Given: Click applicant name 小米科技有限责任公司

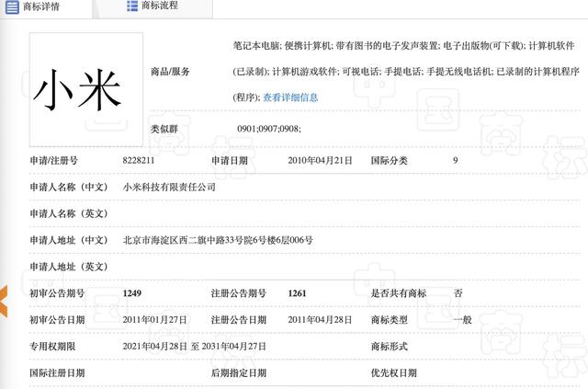Looking at the screenshot, I should (x=169, y=187).
